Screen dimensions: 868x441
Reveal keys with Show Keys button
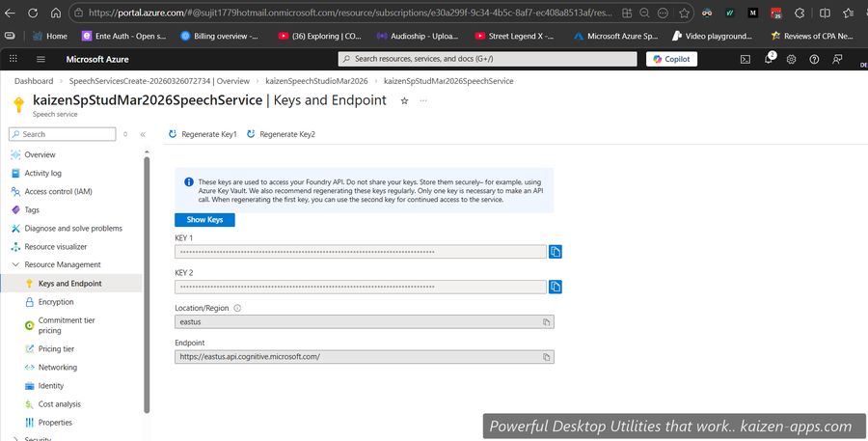pos(204,220)
